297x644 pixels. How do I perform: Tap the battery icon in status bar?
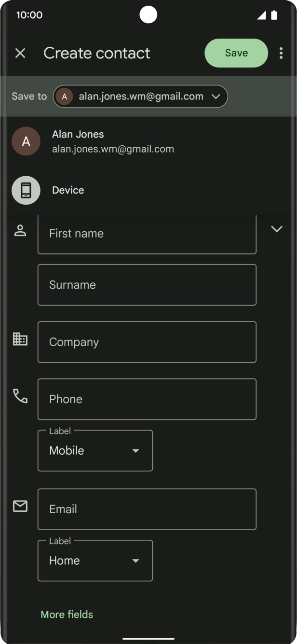coord(274,15)
